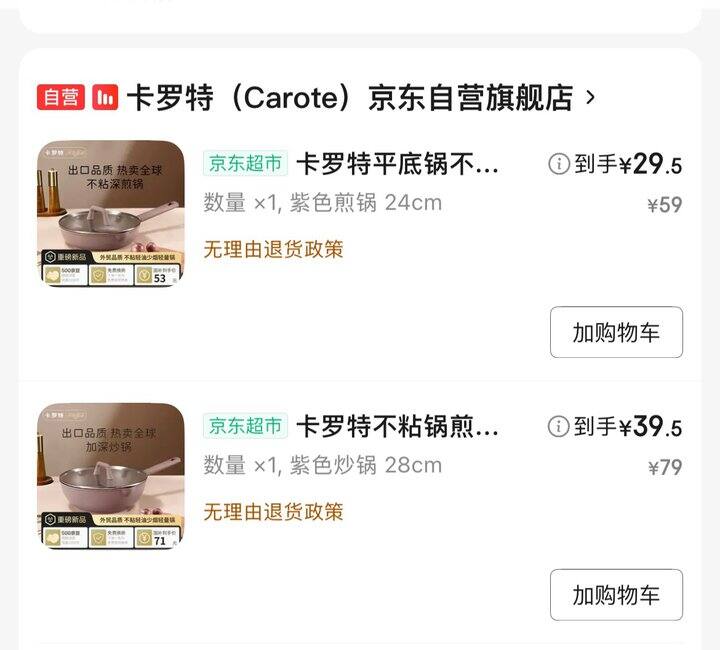The height and width of the screenshot is (650, 720).
Task: View 无理由退货政策 for the 煎锅
Action: [x=274, y=250]
